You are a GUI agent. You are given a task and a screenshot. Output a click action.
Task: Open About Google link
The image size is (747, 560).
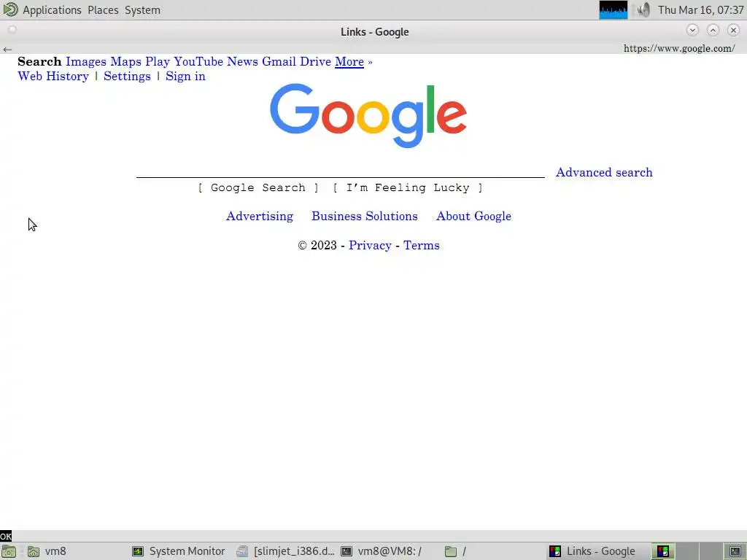pyautogui.click(x=473, y=216)
